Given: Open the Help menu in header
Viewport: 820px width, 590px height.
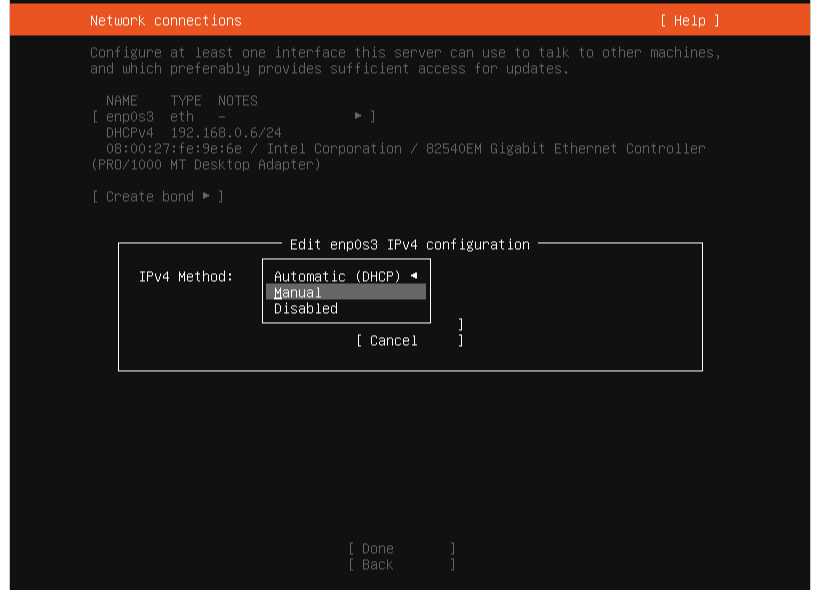Looking at the screenshot, I should click(689, 21).
